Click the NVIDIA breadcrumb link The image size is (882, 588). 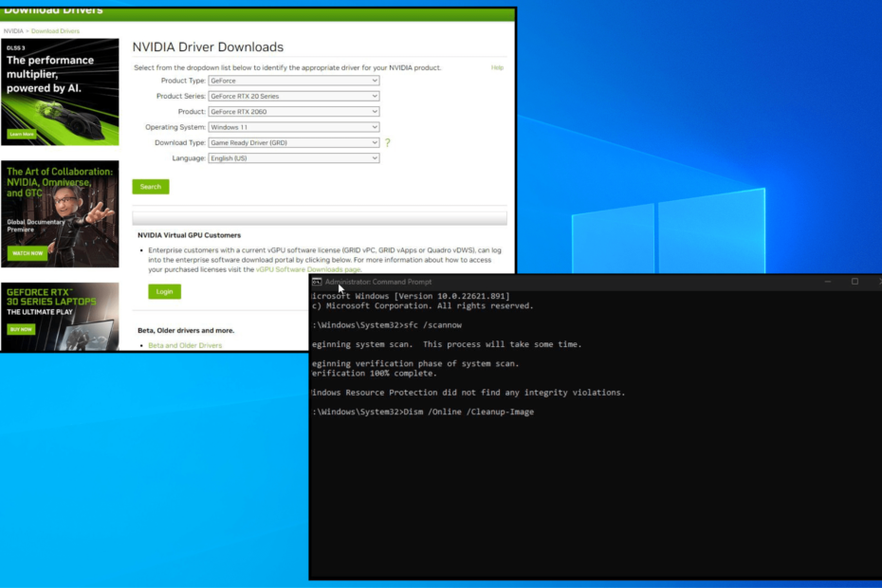click(x=13, y=31)
